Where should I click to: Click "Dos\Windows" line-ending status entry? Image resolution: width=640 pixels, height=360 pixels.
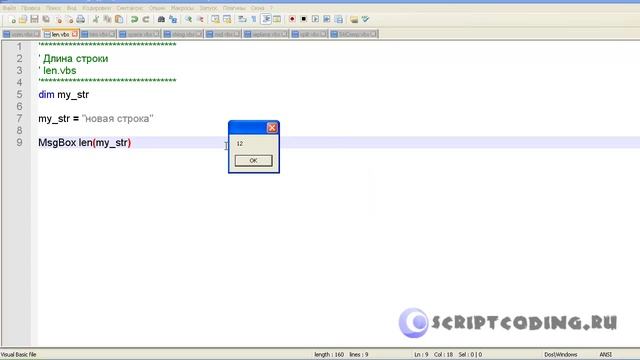point(561,354)
